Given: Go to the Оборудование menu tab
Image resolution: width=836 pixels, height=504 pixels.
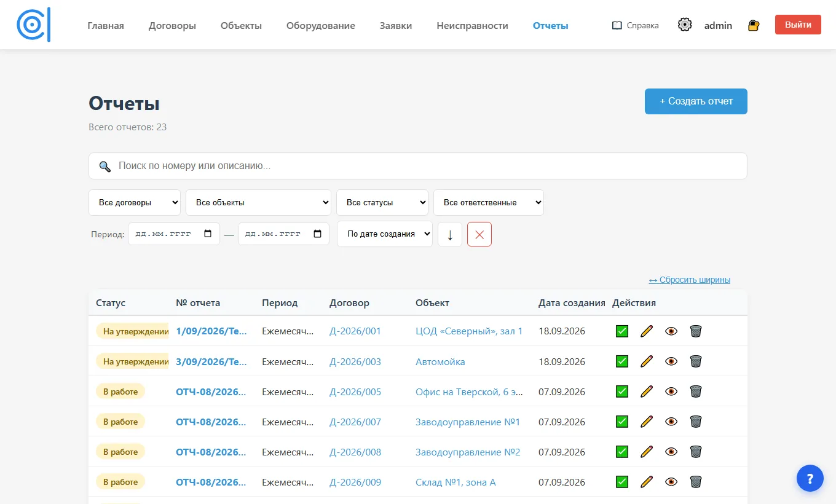Looking at the screenshot, I should pyautogui.click(x=321, y=26).
